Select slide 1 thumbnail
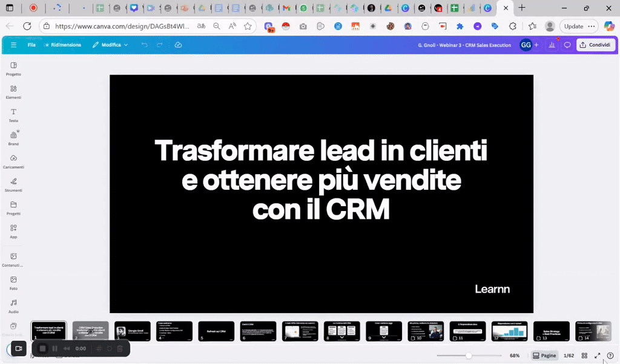Screen dimensions: 620x364 point(48,331)
